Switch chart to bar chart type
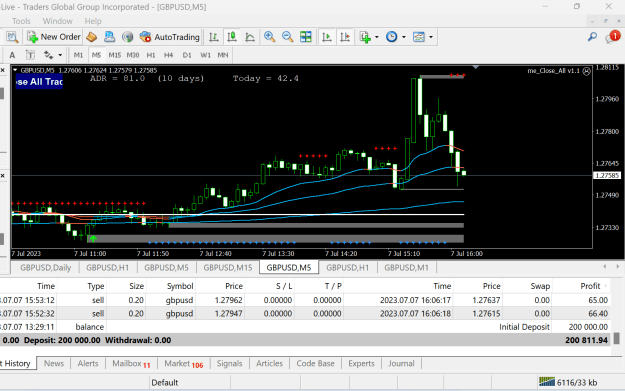Screen dimensions: 625x391 pos(214,37)
